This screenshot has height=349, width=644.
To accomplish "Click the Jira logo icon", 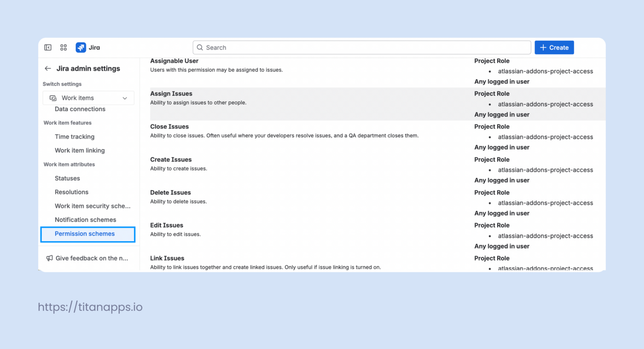I will point(80,47).
